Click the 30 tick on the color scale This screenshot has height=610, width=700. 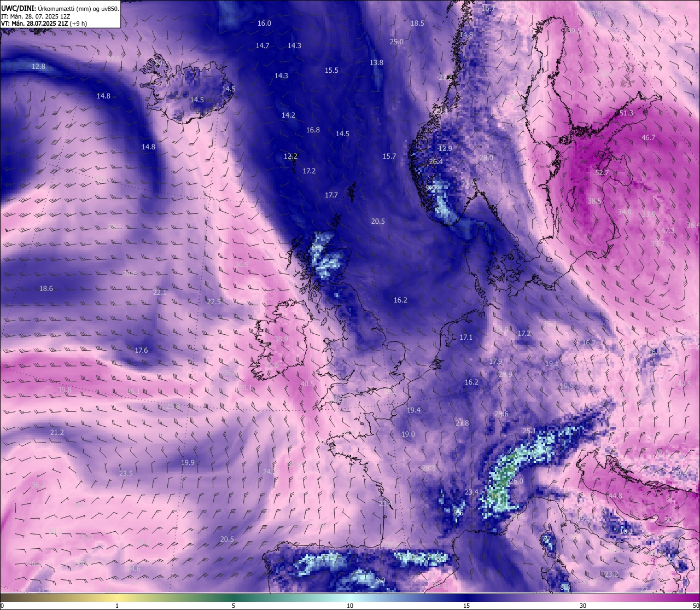pos(583,605)
